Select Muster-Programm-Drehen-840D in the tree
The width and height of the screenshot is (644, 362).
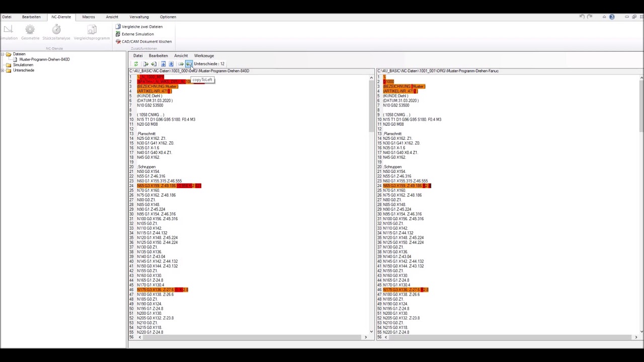tap(44, 59)
